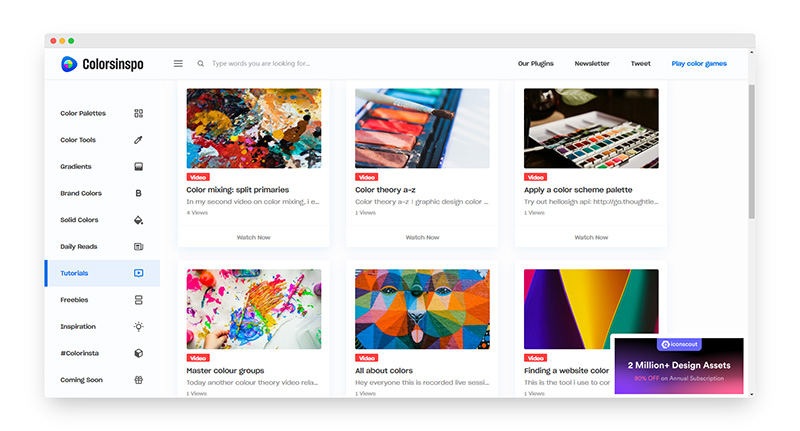
Task: Click the Color Tools eyedropper icon
Action: [x=138, y=140]
